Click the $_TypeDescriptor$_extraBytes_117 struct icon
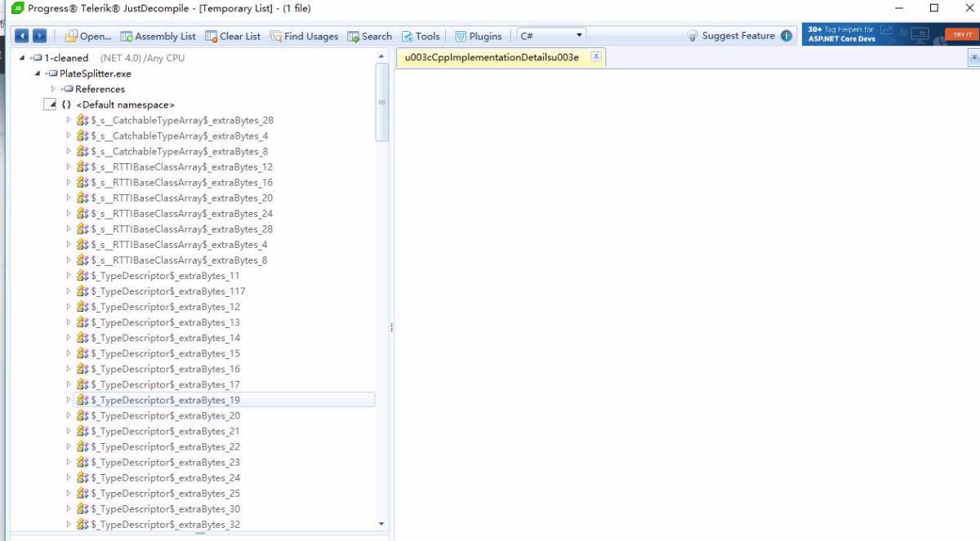 tap(82, 291)
